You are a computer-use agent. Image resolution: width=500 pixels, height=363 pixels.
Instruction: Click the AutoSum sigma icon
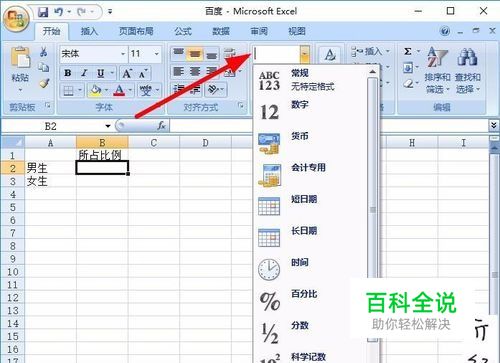click(x=407, y=52)
